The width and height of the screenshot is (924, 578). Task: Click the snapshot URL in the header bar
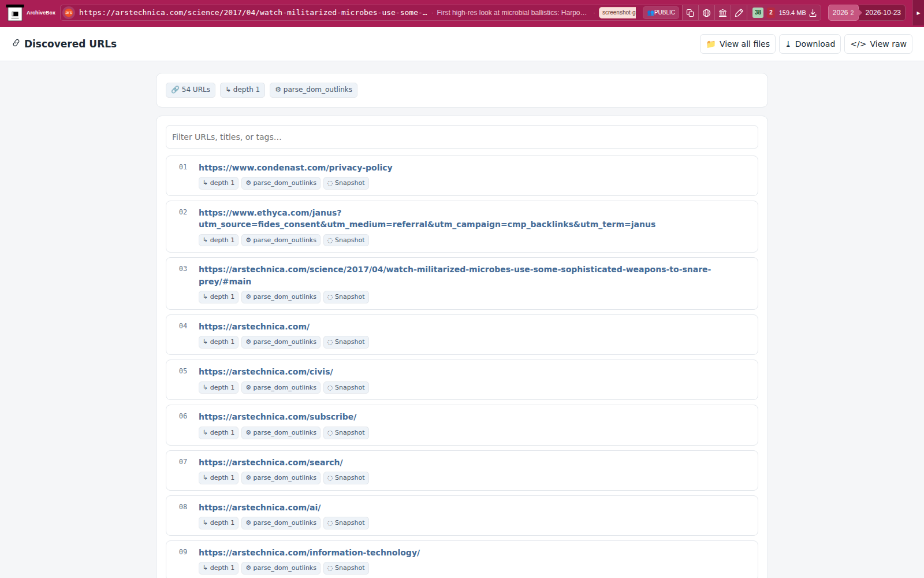[x=253, y=13]
